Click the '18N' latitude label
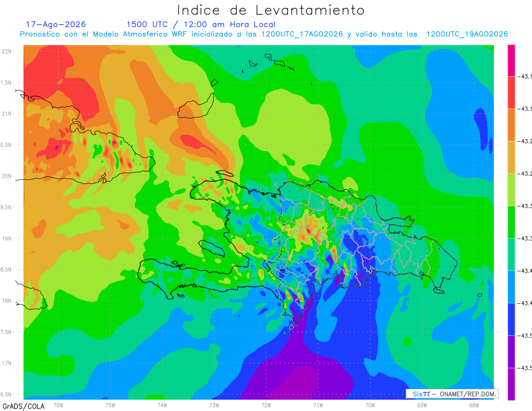Viewport: 532px width, 411px height. (7, 301)
